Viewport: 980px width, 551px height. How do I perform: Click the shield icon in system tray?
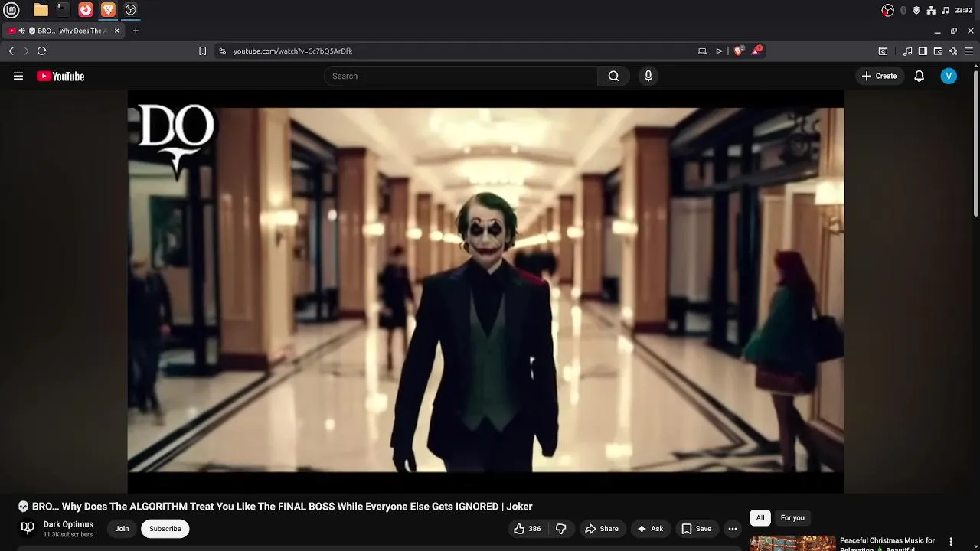(x=916, y=10)
